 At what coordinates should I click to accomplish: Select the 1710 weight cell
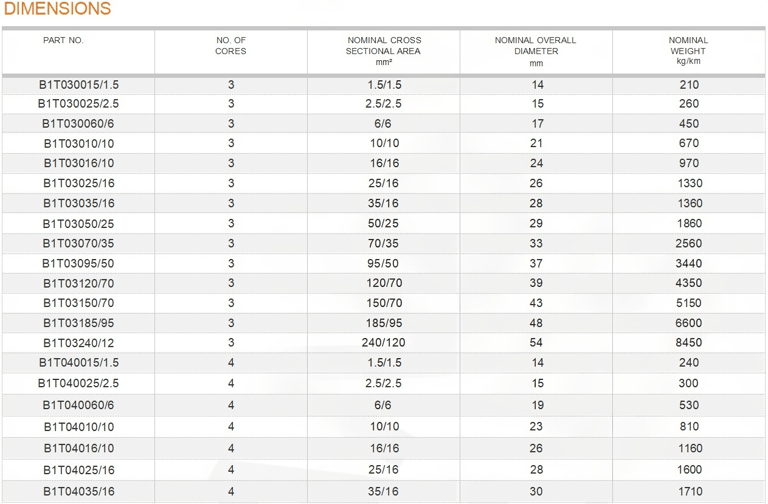coord(690,491)
